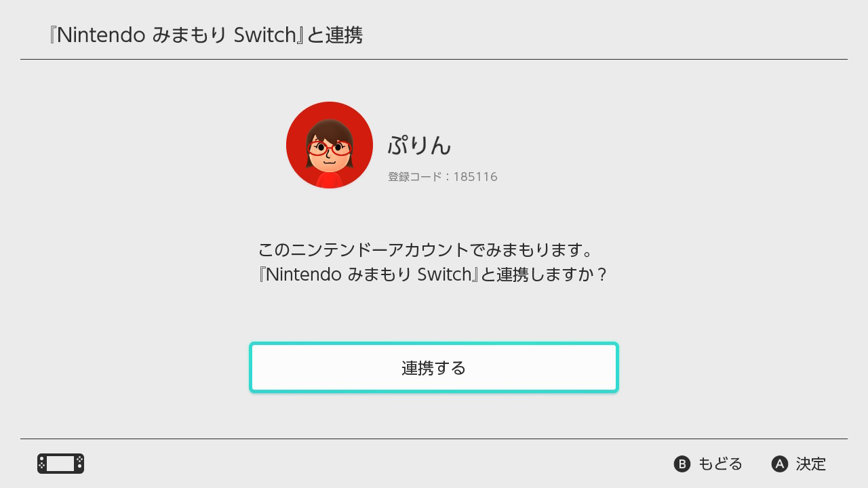Viewport: 868px width, 488px height.
Task: Click the A button icon
Action: pos(780,464)
